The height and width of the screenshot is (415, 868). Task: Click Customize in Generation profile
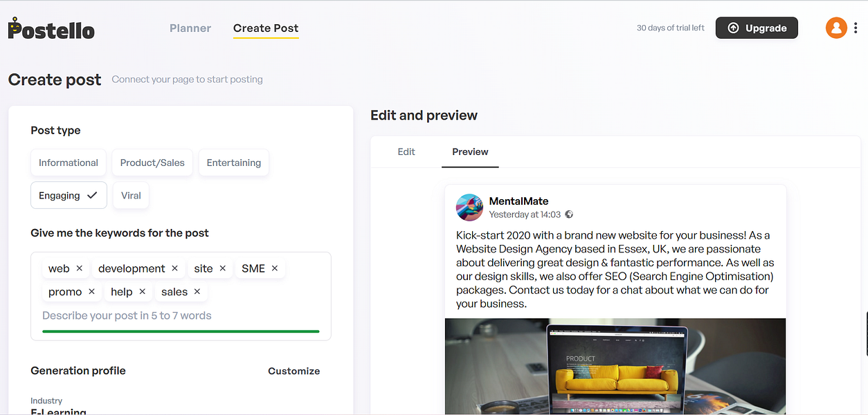(294, 371)
